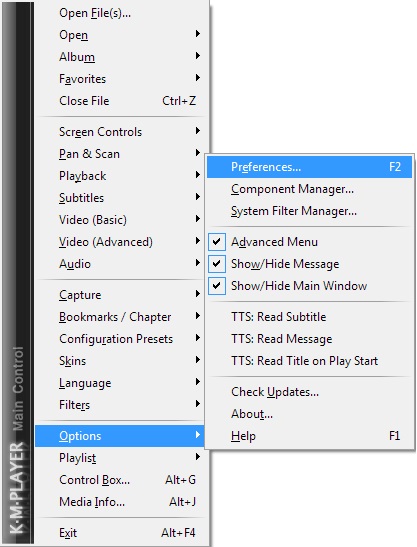Enable TTS: Read Title on Play Start
Viewport: 417px width, 547px height.
coord(309,361)
